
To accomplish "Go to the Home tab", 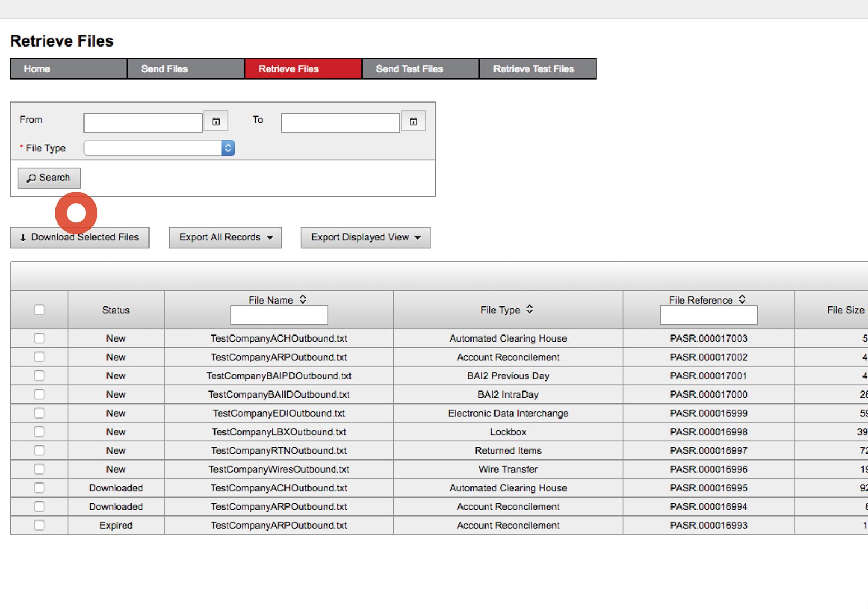I will tap(36, 68).
